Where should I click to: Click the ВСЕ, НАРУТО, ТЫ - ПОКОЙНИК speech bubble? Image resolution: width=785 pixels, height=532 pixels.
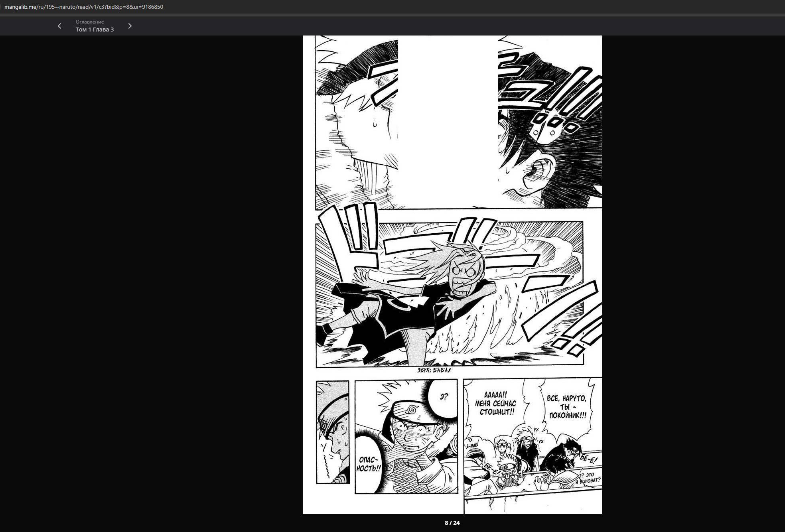click(x=566, y=407)
